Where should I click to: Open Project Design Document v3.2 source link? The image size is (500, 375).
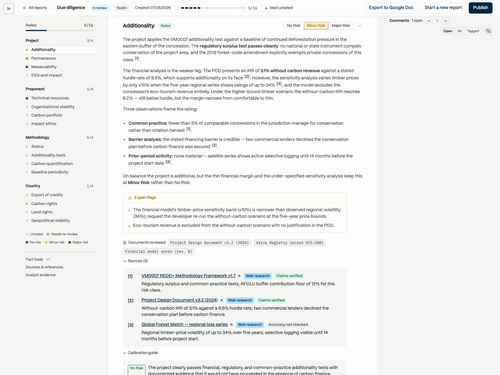click(x=179, y=300)
